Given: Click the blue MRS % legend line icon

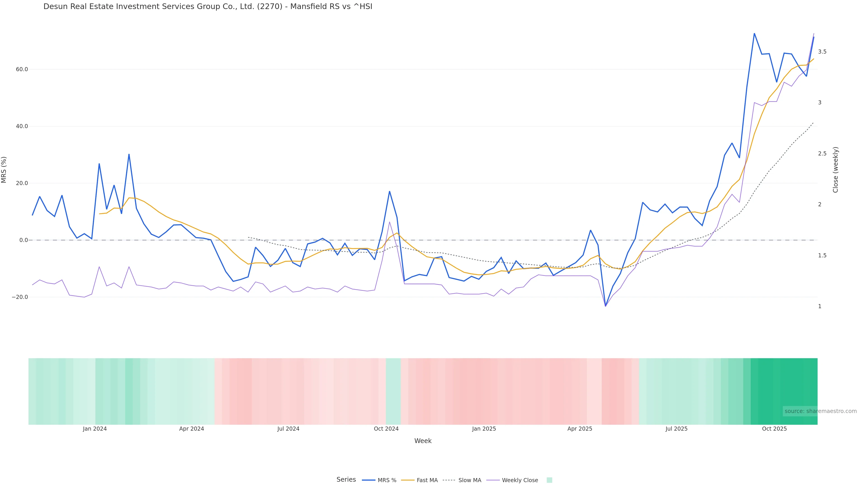Looking at the screenshot, I should pos(369,480).
